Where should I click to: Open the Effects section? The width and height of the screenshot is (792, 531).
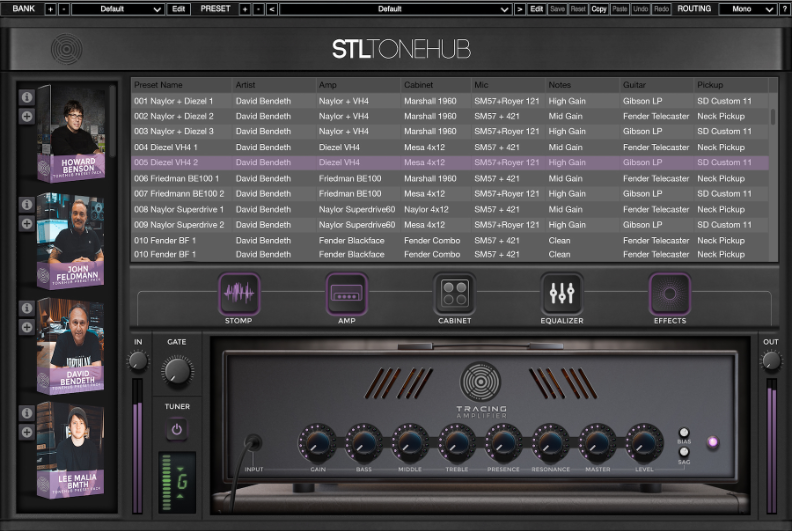[670, 294]
